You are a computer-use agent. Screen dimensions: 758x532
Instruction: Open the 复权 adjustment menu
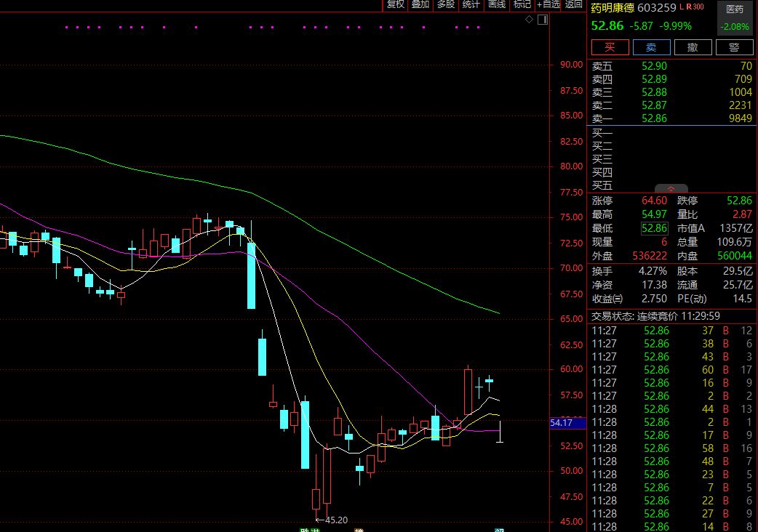pos(395,4)
